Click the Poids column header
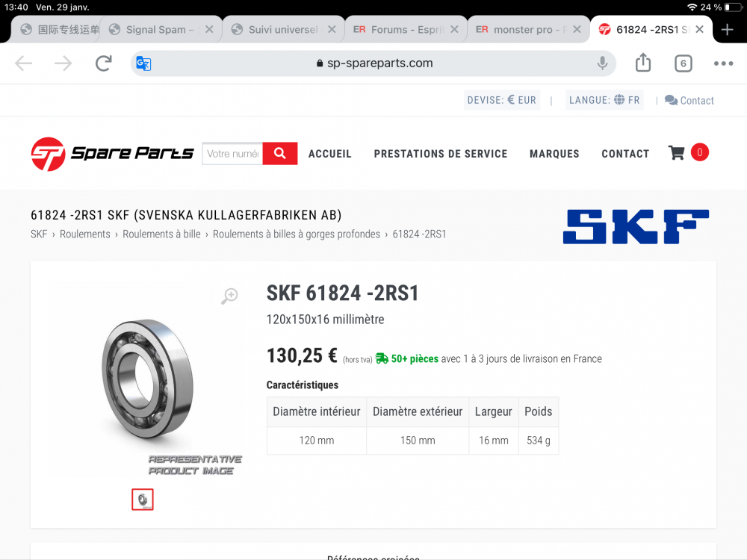Image resolution: width=747 pixels, height=560 pixels. tap(539, 411)
